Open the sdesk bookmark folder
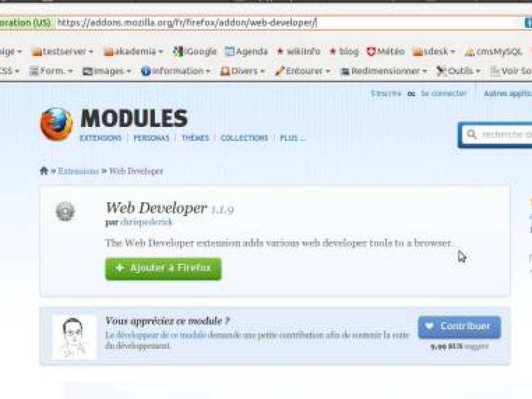Screen dimensions: 532x399 click(x=434, y=52)
